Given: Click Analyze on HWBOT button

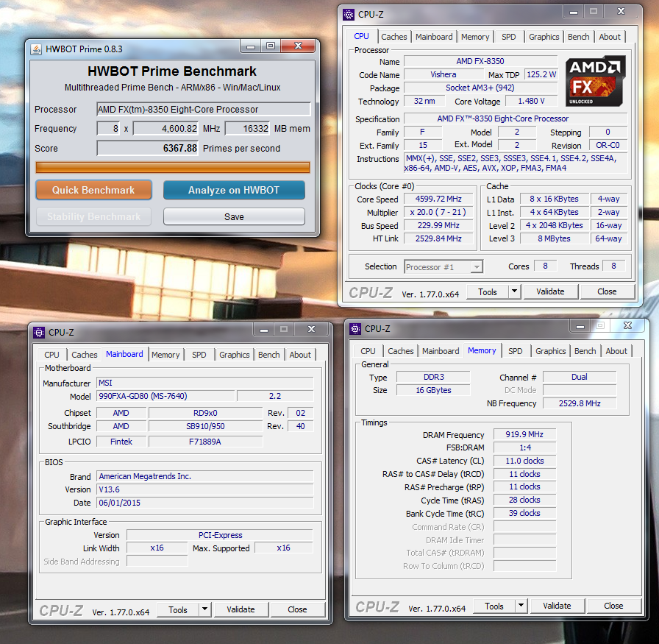Looking at the screenshot, I should coord(234,190).
